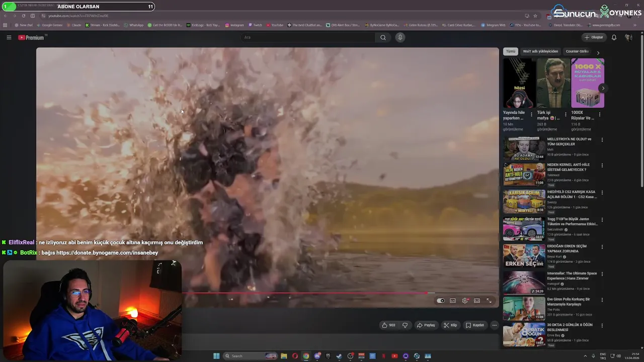Image resolution: width=644 pixels, height=362 pixels.
Task: Open File Explorer from taskbar
Action: point(284,356)
